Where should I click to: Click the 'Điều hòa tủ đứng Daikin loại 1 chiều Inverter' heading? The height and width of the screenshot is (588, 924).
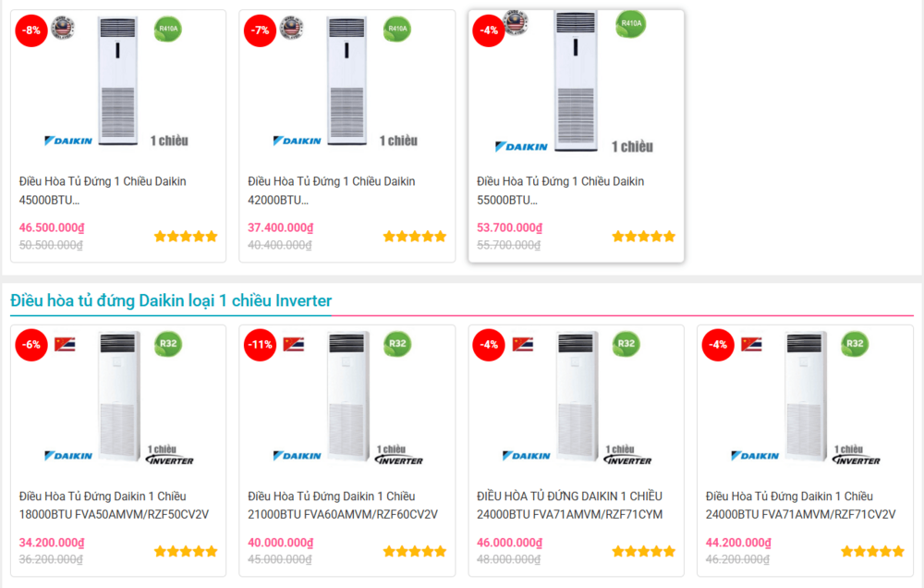coord(171,300)
